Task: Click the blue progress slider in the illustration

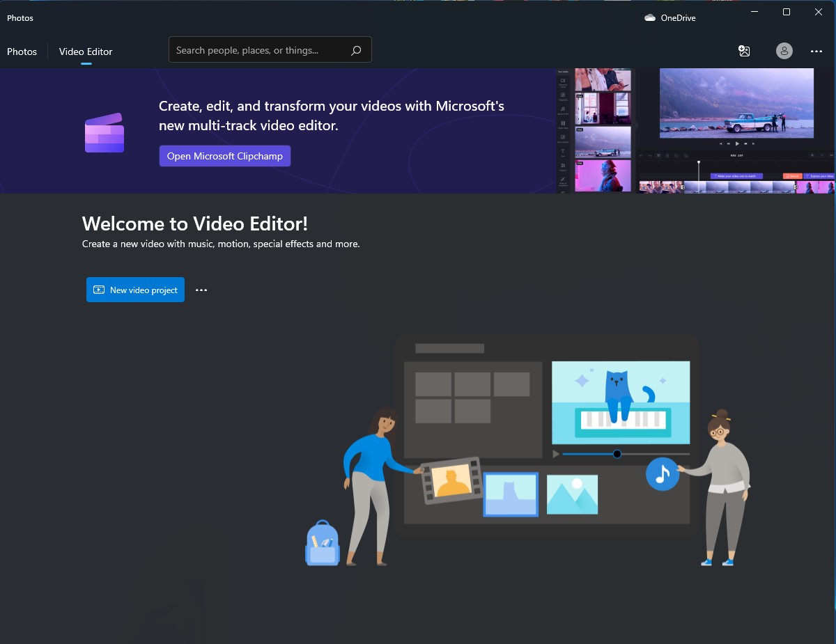Action: (x=617, y=453)
